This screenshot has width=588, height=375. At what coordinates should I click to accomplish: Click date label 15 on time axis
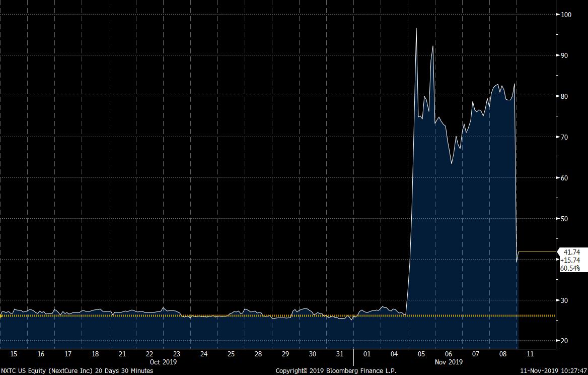click(x=14, y=354)
